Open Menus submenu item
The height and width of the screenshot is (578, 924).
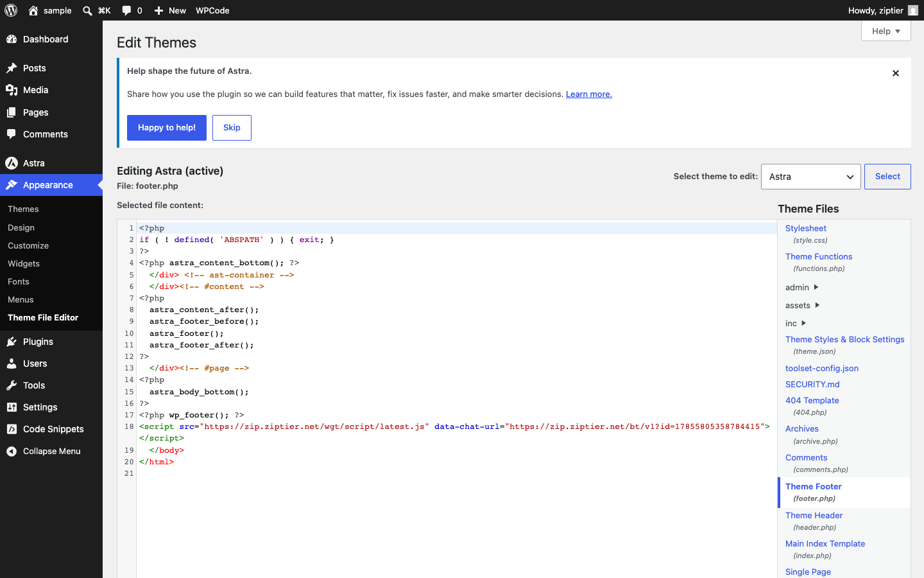[x=21, y=299]
